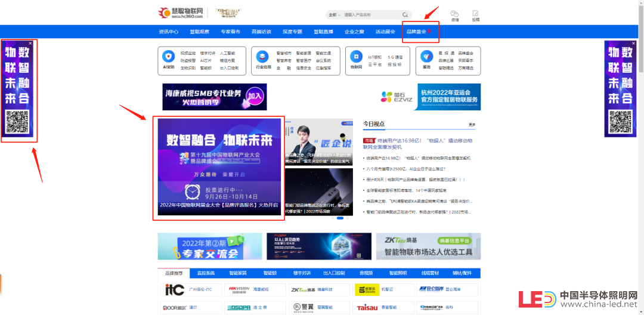
Task: Click the 警翼 brand logo
Action: [x=302, y=307]
